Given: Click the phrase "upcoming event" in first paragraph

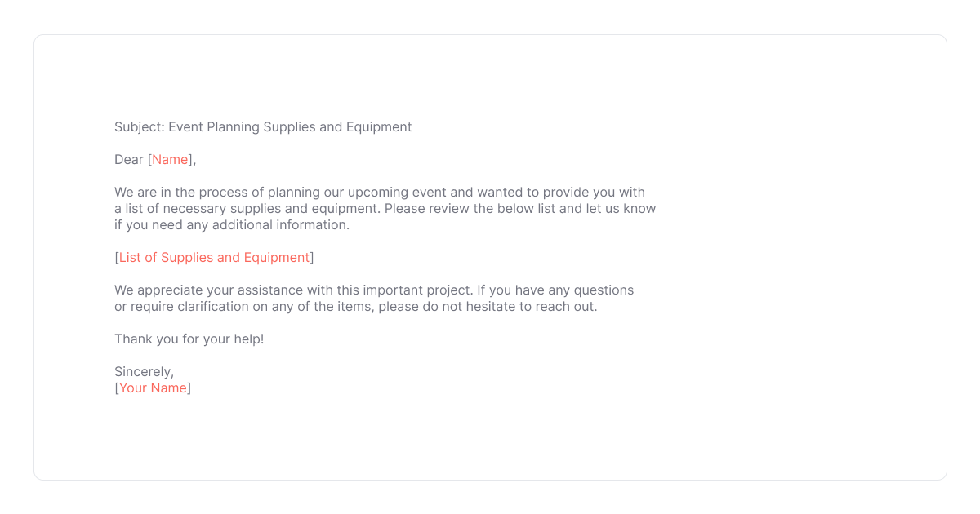Looking at the screenshot, I should coord(396,193).
